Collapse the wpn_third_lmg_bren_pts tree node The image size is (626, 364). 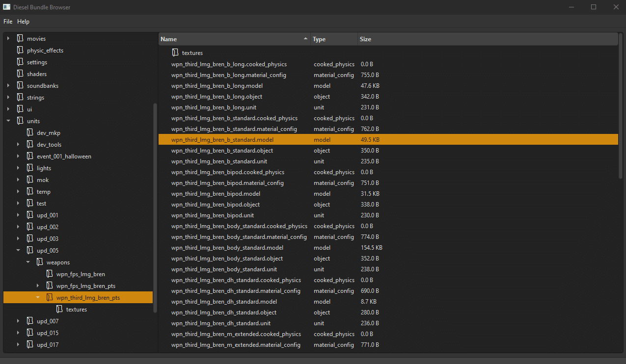[38, 297]
